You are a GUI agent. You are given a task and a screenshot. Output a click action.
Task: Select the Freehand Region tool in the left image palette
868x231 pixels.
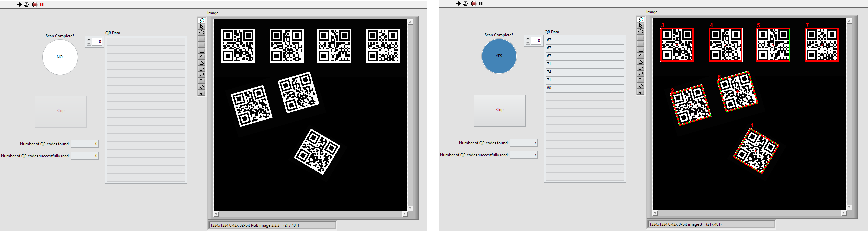202,81
